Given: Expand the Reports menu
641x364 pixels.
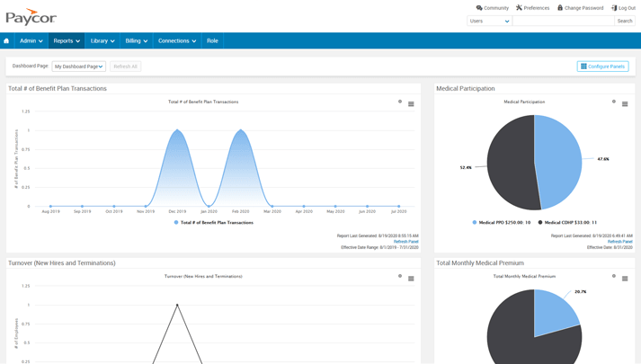Looking at the screenshot, I should pos(67,40).
